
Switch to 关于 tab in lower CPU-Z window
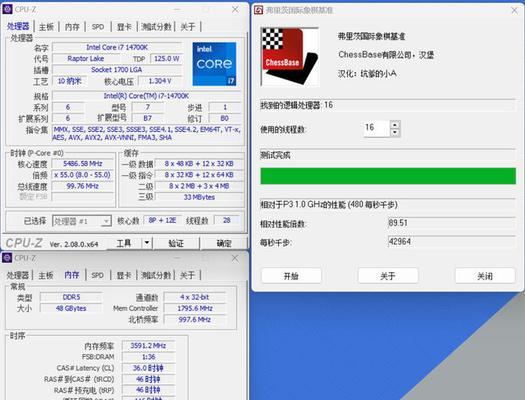pyautogui.click(x=188, y=275)
